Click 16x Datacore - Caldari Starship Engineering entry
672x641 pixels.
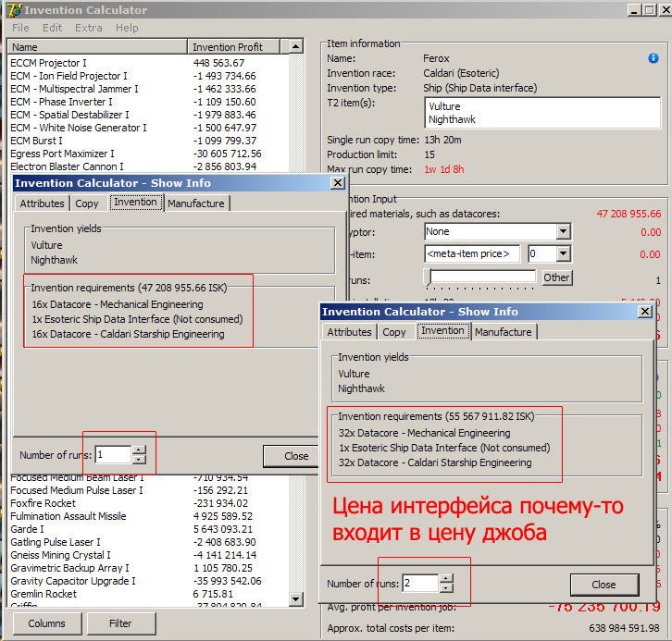(128, 334)
